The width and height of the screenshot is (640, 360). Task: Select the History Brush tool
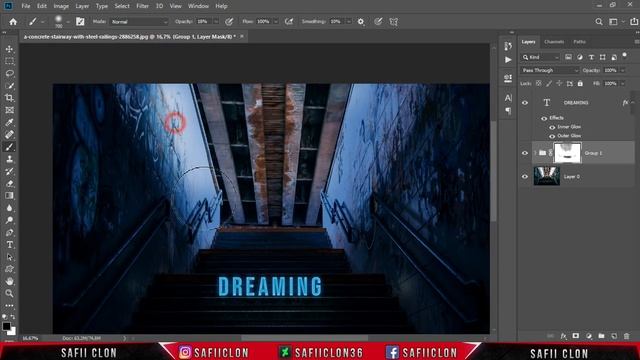(9, 171)
